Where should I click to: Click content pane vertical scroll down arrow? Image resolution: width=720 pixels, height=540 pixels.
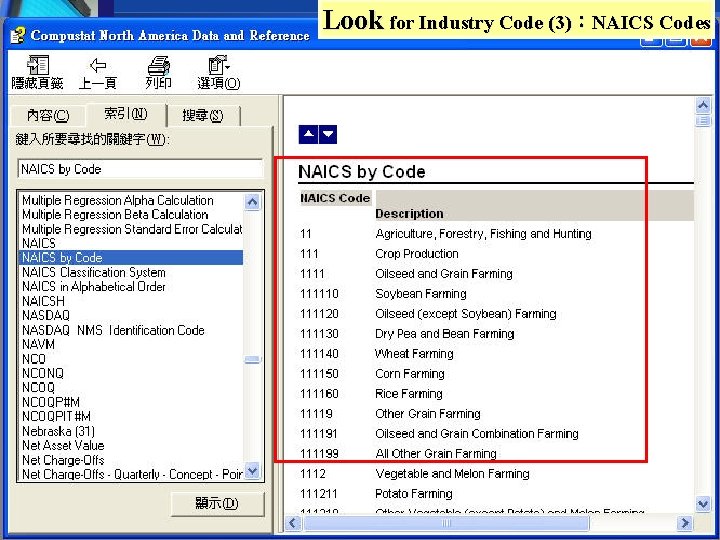pos(703,504)
